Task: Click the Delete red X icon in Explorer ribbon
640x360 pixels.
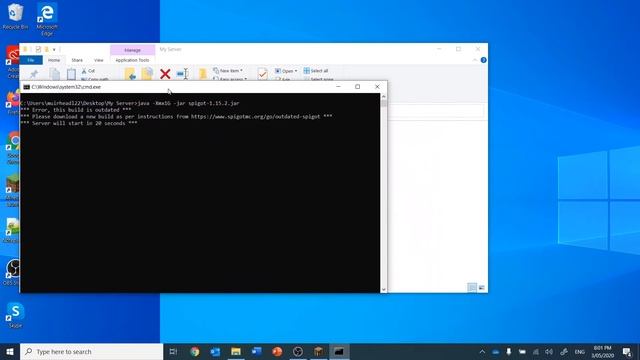Action: pos(165,74)
